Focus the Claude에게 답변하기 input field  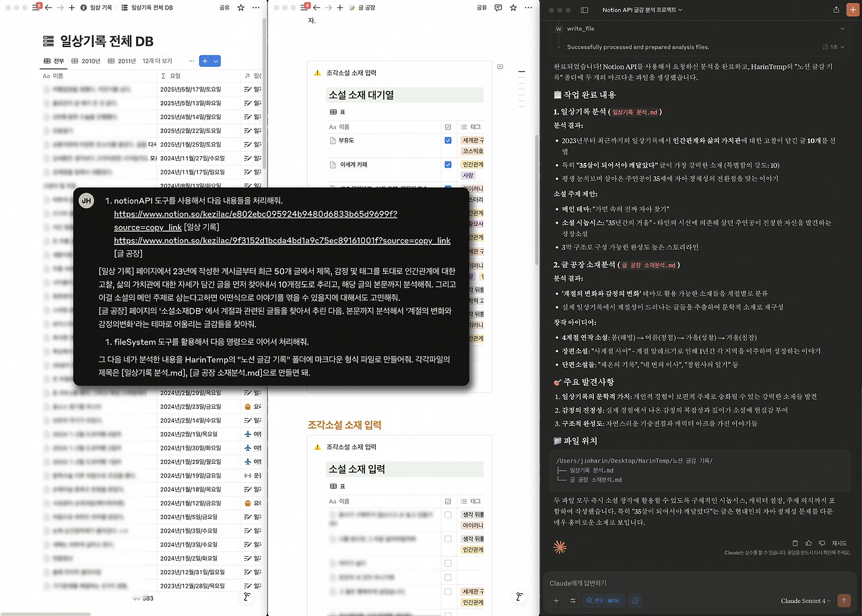tap(699, 583)
